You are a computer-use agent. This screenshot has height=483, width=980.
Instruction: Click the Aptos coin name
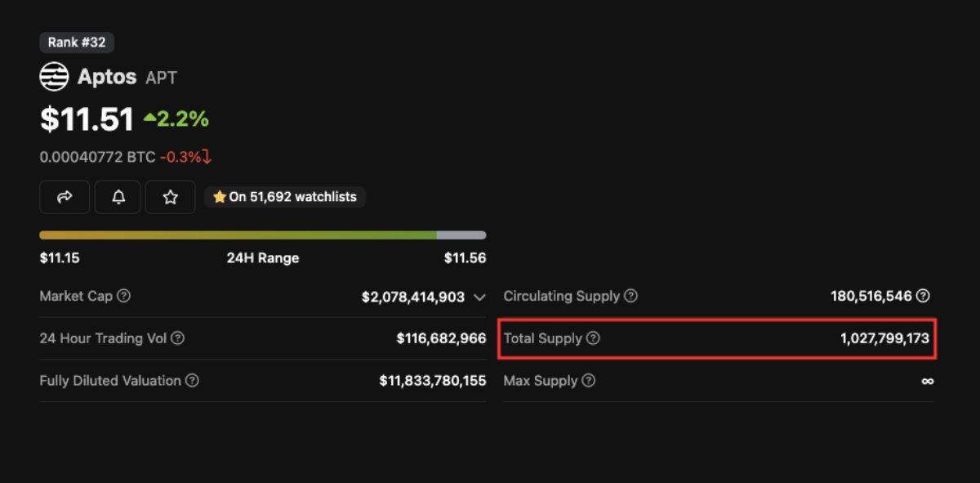[107, 78]
